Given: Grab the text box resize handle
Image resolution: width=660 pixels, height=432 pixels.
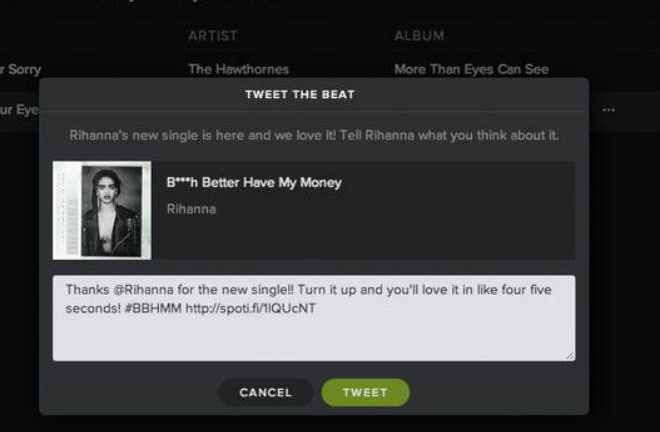Looking at the screenshot, I should pyautogui.click(x=570, y=355).
